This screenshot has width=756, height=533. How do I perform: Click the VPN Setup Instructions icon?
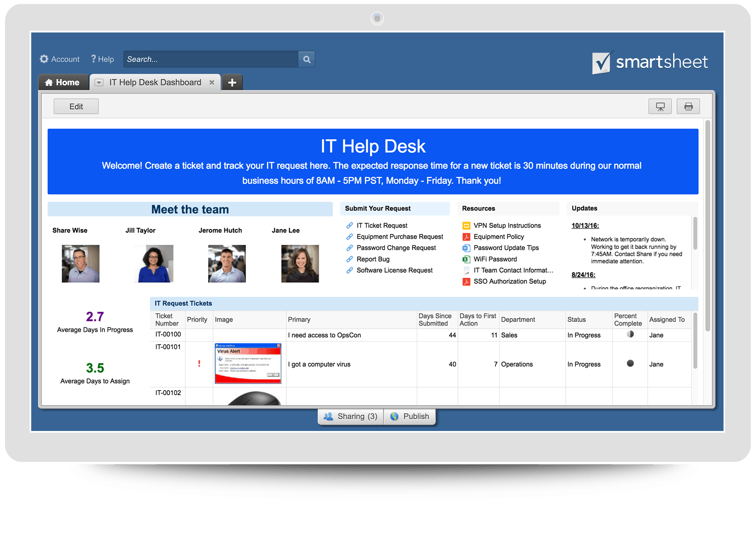(x=467, y=225)
